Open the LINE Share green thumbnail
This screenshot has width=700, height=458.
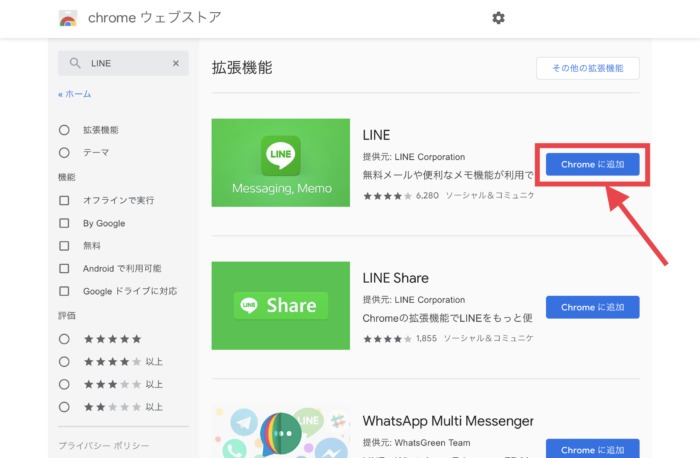tap(281, 305)
